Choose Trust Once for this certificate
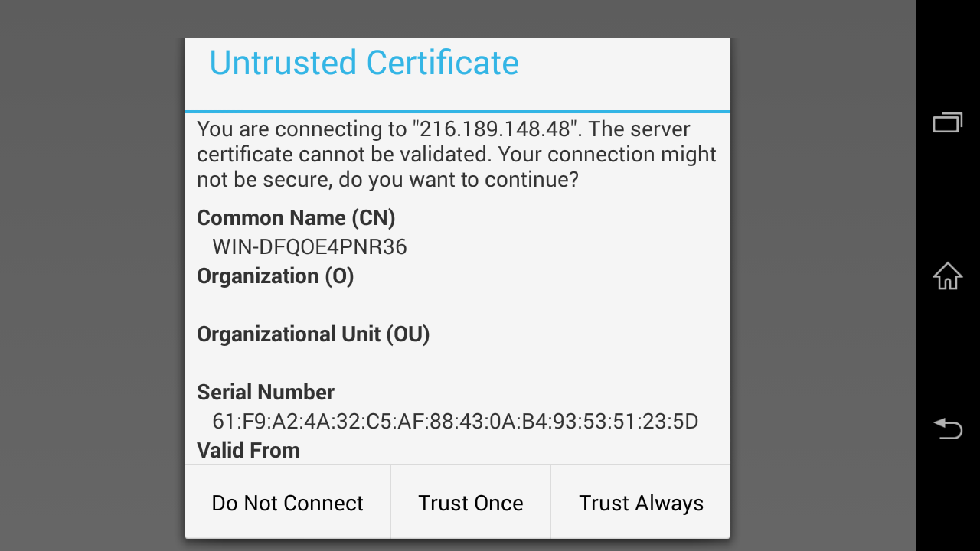The height and width of the screenshot is (551, 980). [x=470, y=503]
